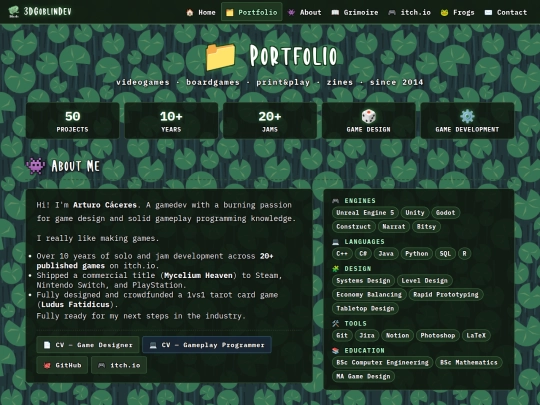The height and width of the screenshot is (405, 540).
Task: Select the SQL language tag
Action: [445, 253]
